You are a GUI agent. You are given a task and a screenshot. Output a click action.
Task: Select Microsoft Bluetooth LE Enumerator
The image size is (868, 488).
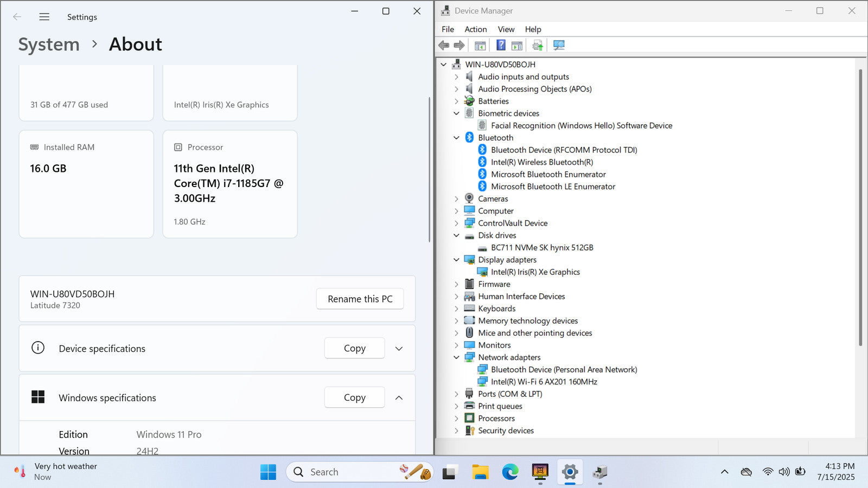pos(553,187)
